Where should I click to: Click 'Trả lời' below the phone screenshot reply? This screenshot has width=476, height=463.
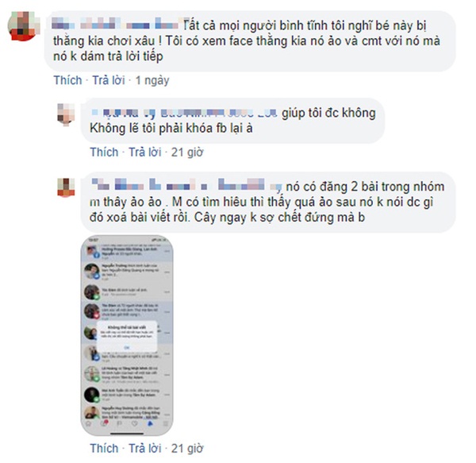[x=145, y=449]
